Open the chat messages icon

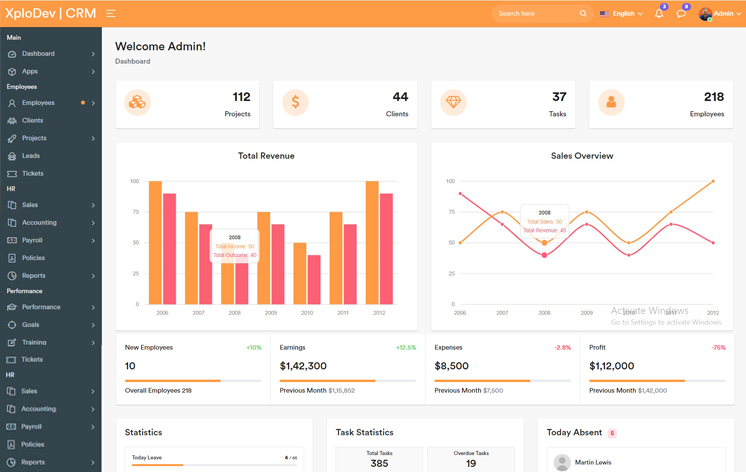681,14
